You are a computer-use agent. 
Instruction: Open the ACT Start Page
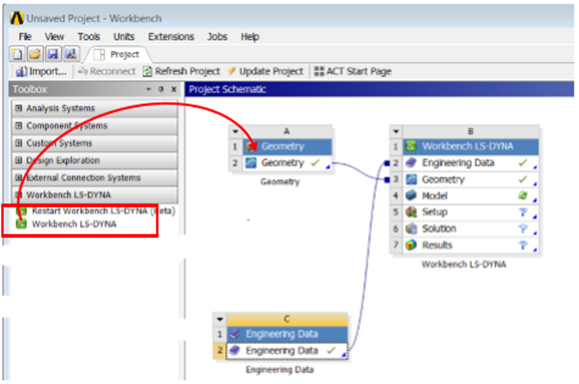[353, 71]
